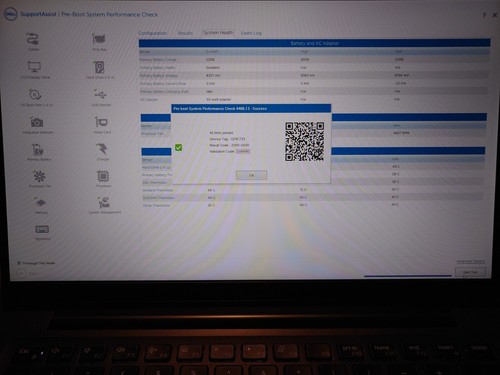
Task: Open the System Health tab
Action: point(218,33)
